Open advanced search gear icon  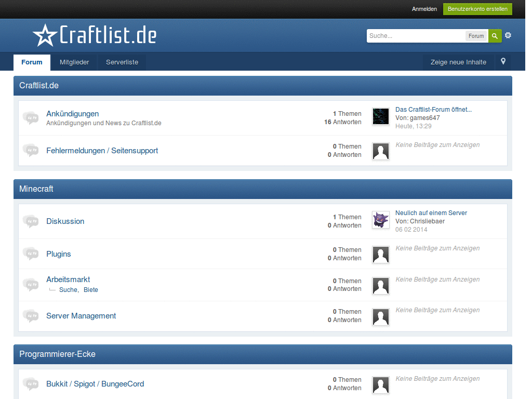point(508,35)
